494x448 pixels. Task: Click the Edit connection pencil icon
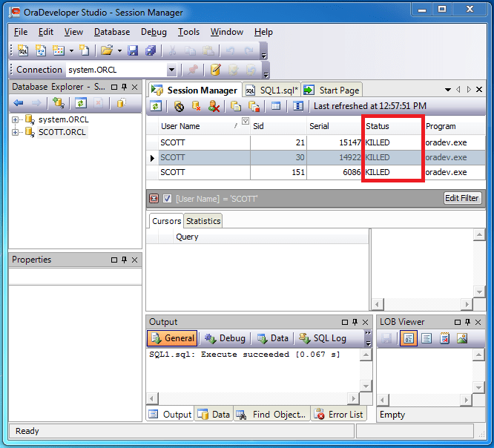coord(216,70)
